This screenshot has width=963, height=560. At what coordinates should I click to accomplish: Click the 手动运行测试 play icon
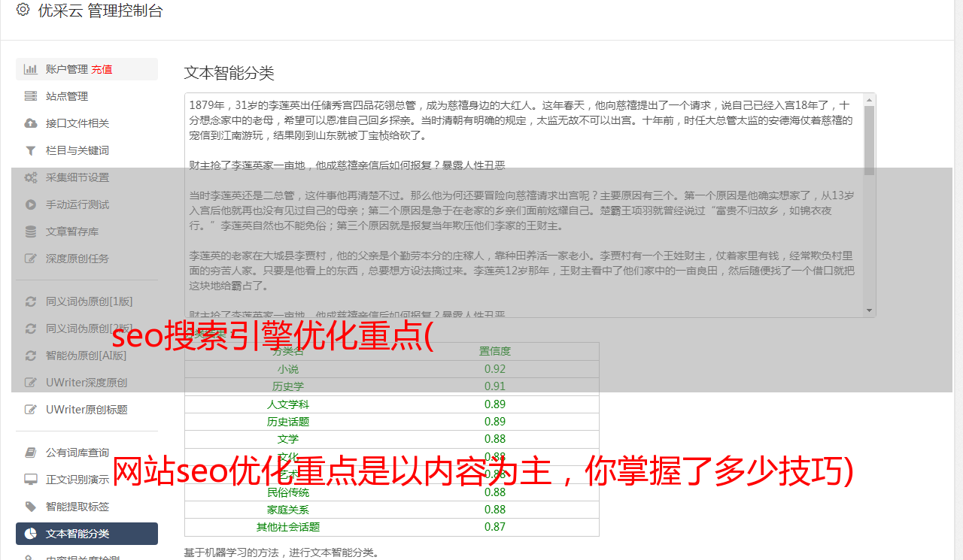(31, 204)
